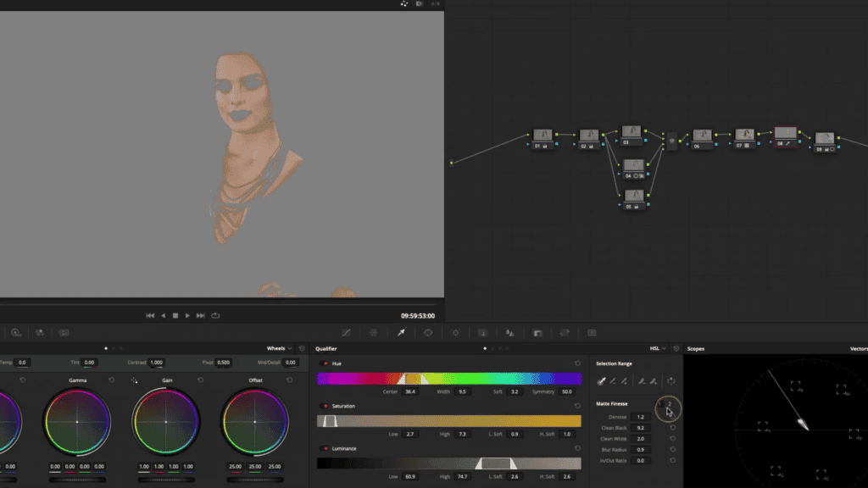Open the Blur palette icon
This screenshot has width=868, height=488.
pos(509,332)
